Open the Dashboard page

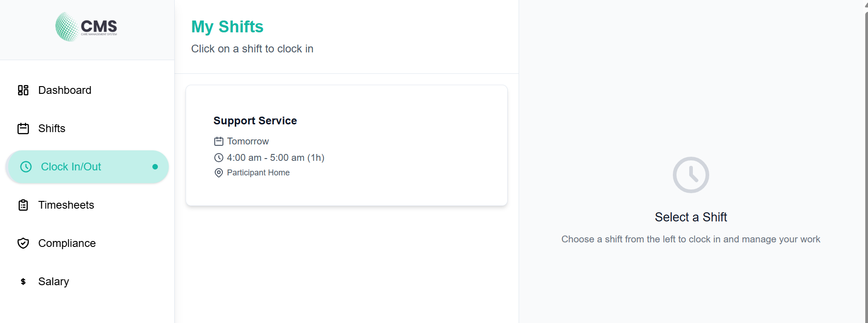coord(65,90)
